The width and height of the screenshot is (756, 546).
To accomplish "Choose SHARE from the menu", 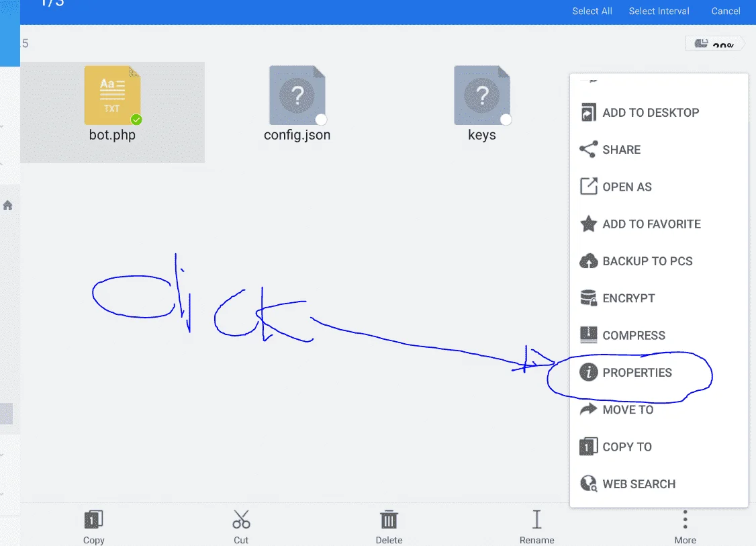I will (x=659, y=150).
